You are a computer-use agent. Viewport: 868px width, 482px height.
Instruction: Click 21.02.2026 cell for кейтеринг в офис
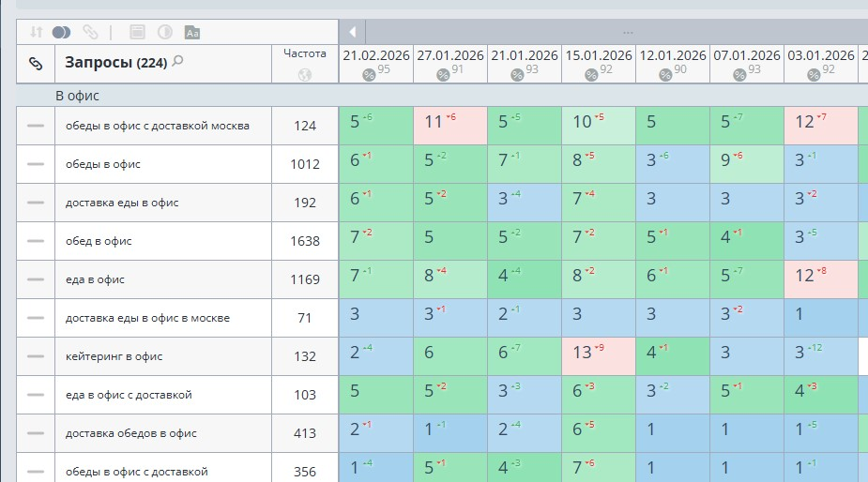click(376, 356)
